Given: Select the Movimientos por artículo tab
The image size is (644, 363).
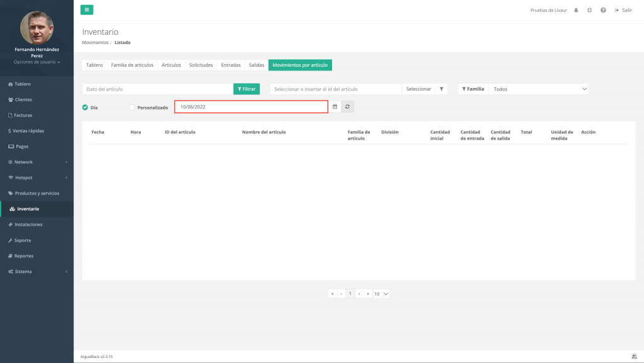Looking at the screenshot, I should point(300,65).
